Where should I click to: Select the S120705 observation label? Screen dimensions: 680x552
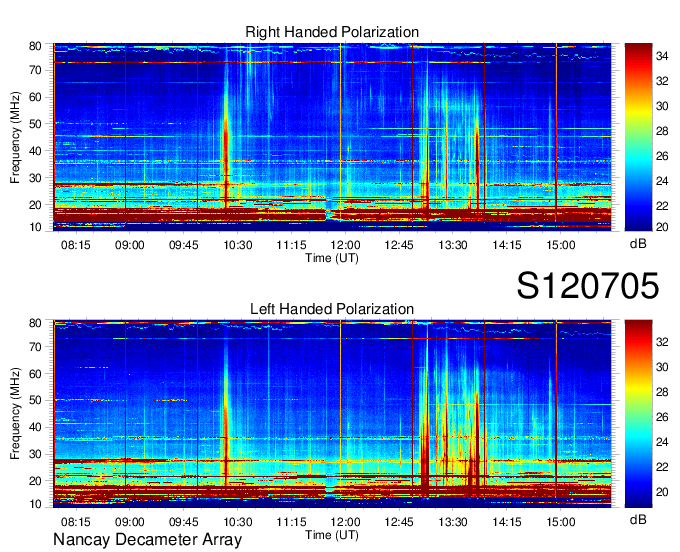tap(588, 286)
